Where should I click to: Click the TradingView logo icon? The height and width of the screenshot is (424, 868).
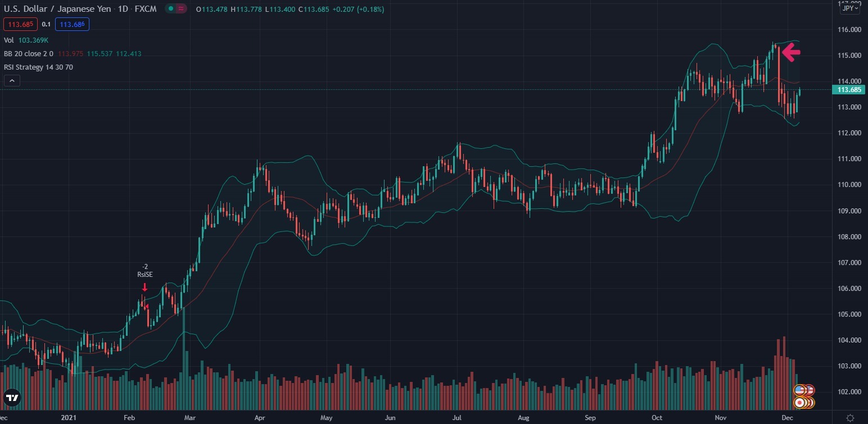click(12, 398)
